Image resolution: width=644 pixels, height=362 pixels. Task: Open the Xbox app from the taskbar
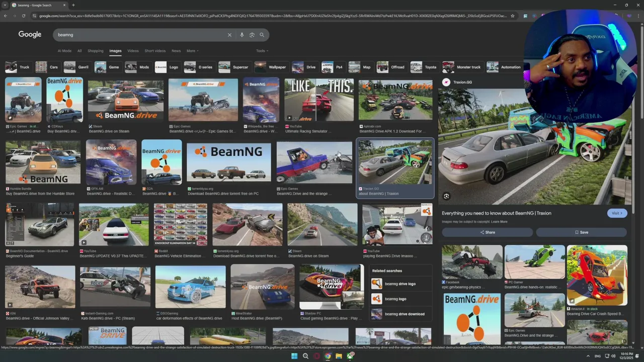(x=350, y=356)
